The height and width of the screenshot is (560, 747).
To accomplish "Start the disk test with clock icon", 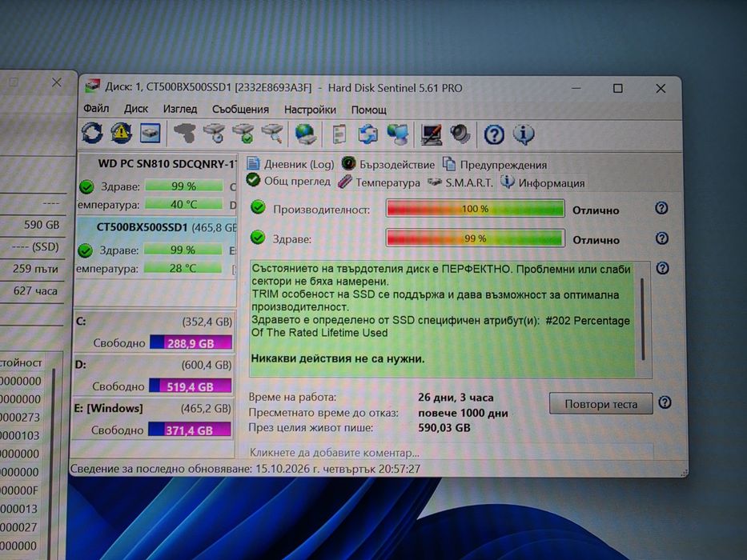I will (214, 134).
